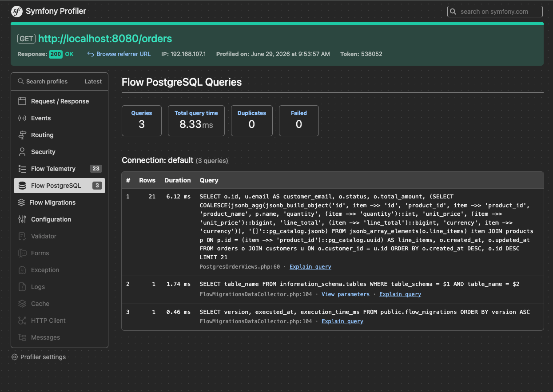This screenshot has width=553, height=392.
Task: Click the Flow Telemetry 23 badge
Action: 95,169
